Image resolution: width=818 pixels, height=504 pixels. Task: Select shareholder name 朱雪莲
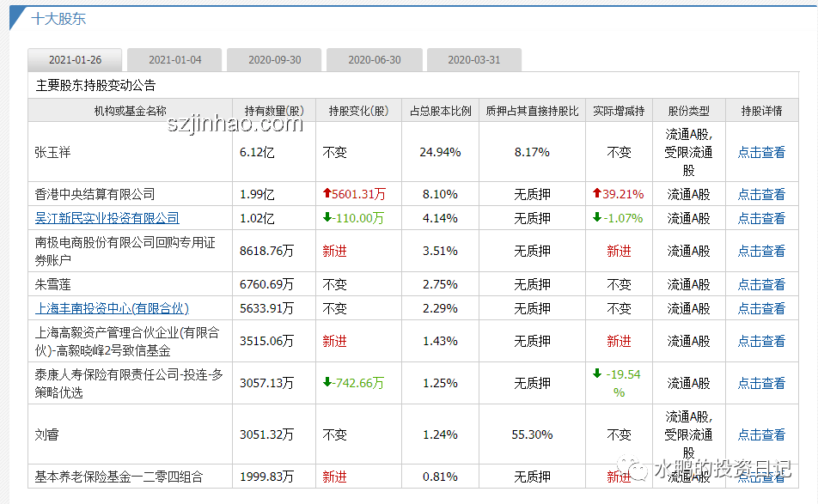(x=52, y=284)
